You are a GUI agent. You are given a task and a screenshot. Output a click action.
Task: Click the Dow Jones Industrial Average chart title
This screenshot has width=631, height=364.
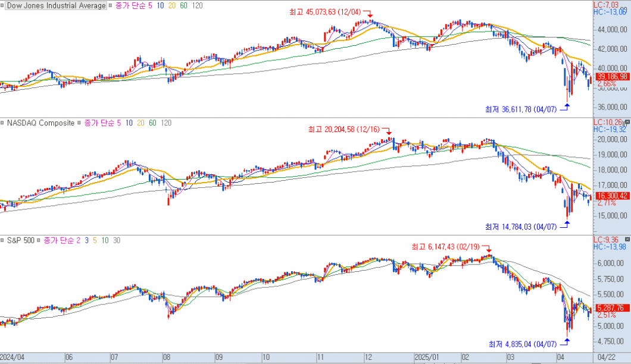(58, 6)
